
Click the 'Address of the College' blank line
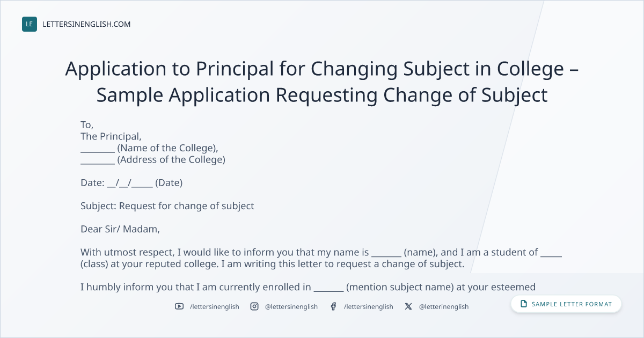[x=98, y=161]
